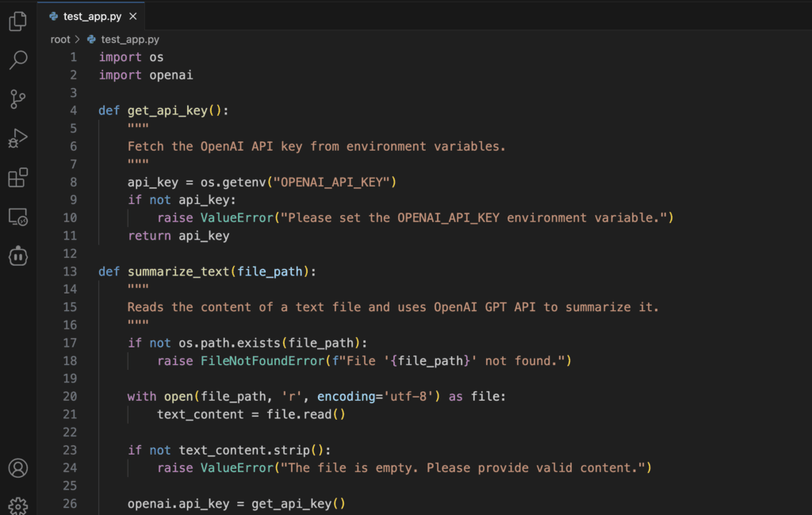Image resolution: width=812 pixels, height=515 pixels.
Task: Click line number 20 in the gutter
Action: click(70, 396)
